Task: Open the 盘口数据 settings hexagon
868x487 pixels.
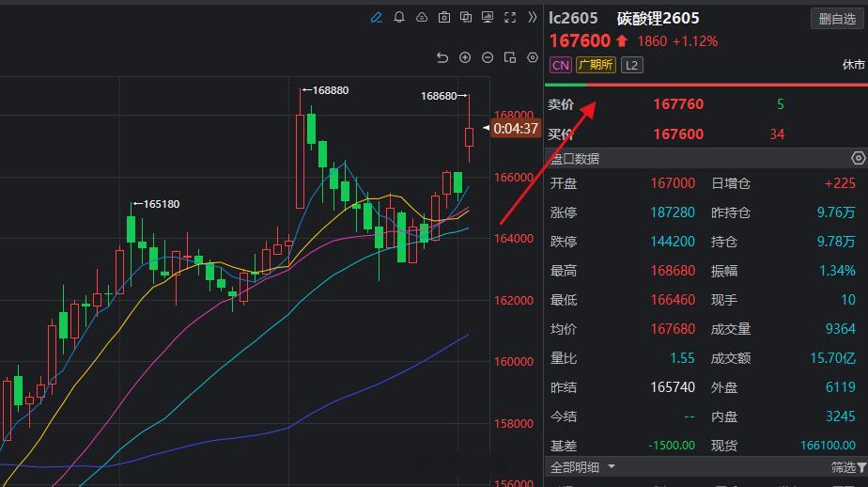Action: [x=858, y=159]
